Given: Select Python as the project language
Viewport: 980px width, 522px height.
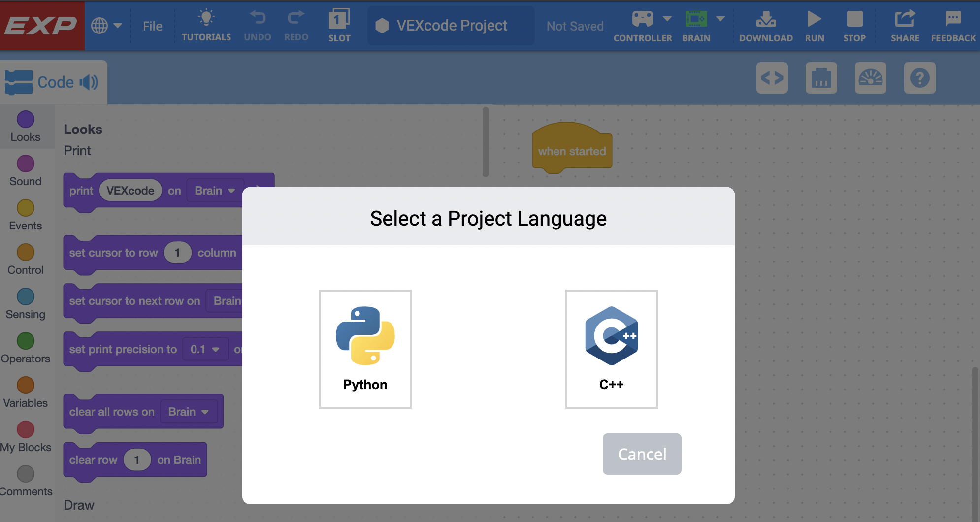Looking at the screenshot, I should coord(365,349).
